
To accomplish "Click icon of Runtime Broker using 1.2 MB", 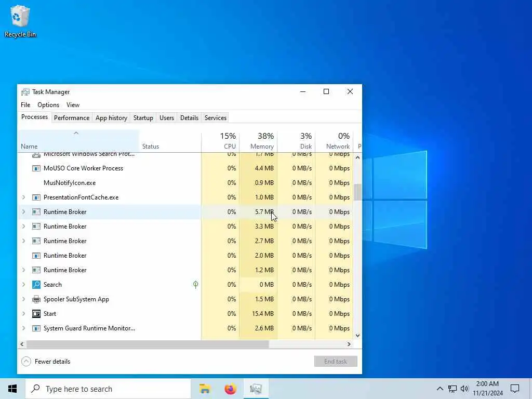I will point(36,270).
